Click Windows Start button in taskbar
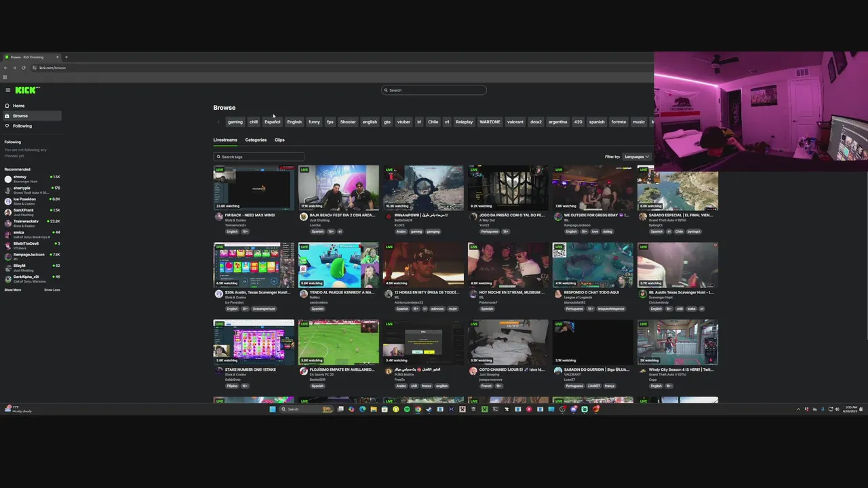The width and height of the screenshot is (868, 488). click(x=273, y=409)
